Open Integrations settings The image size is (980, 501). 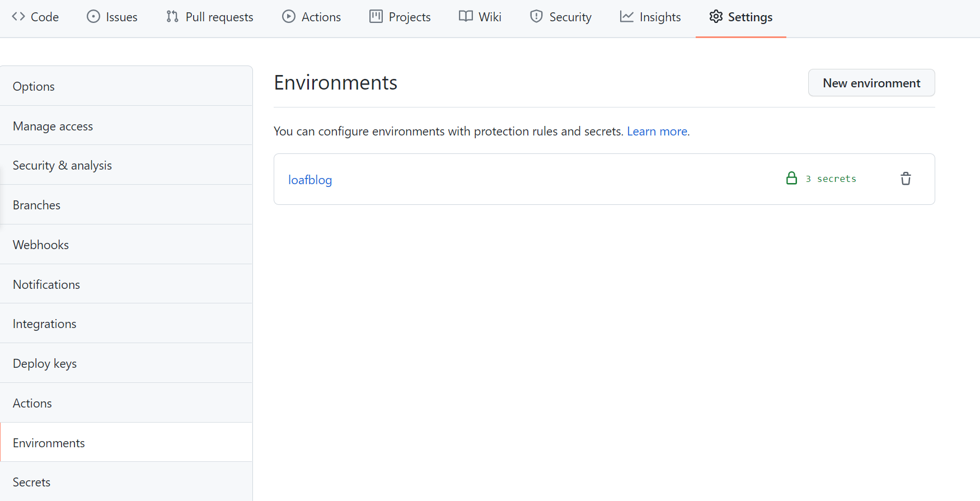[126, 324]
